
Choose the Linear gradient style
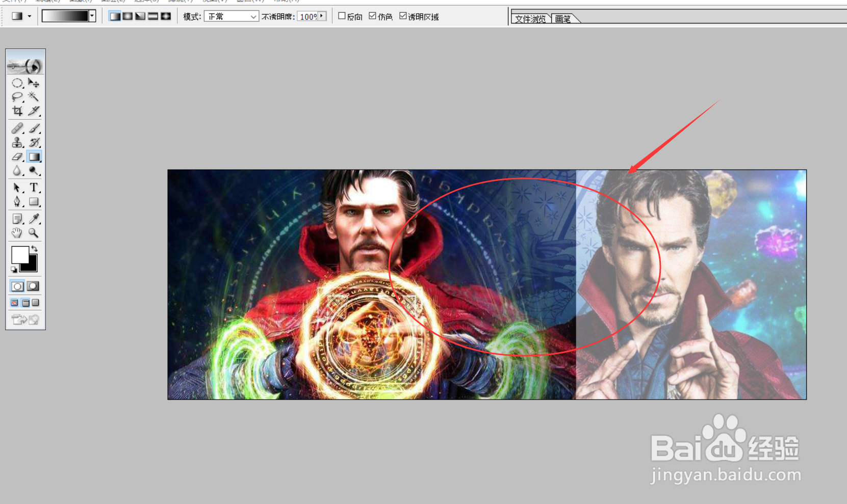(115, 16)
